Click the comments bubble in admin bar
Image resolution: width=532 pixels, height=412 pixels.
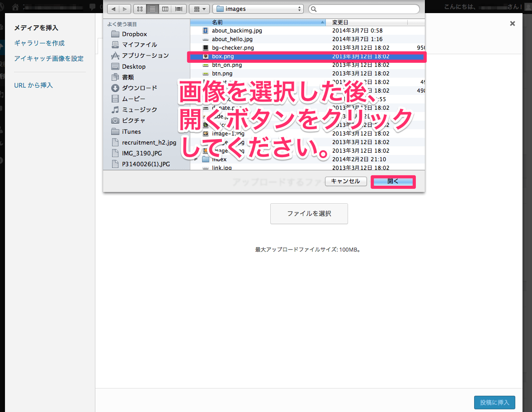coord(92,7)
